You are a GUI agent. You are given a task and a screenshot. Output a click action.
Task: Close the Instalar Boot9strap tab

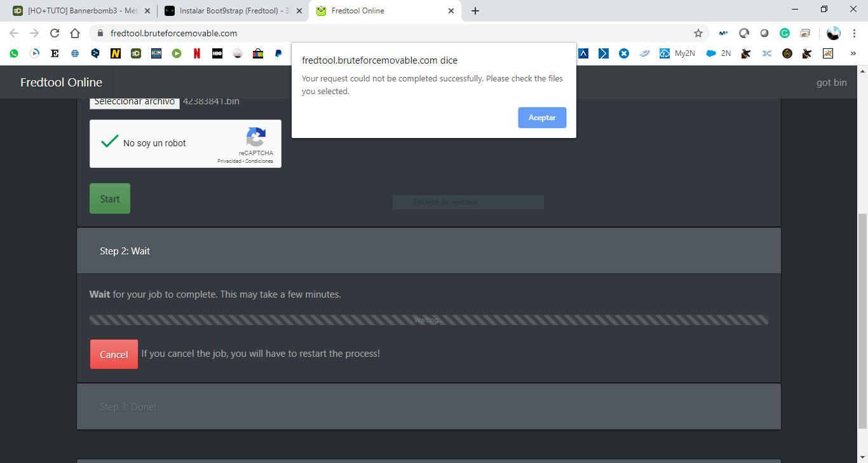click(299, 11)
